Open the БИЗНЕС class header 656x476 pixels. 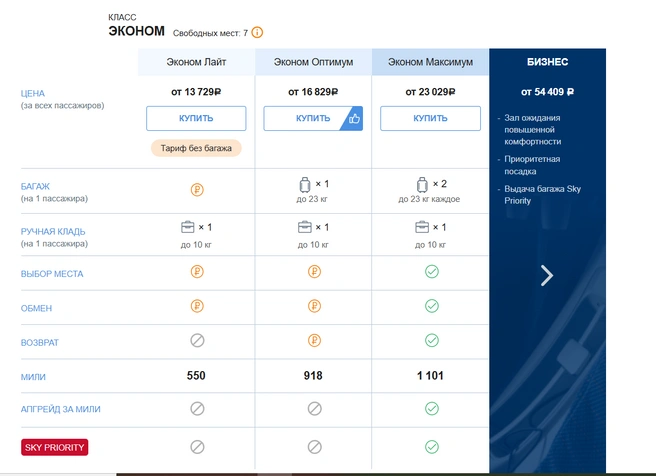[547, 62]
